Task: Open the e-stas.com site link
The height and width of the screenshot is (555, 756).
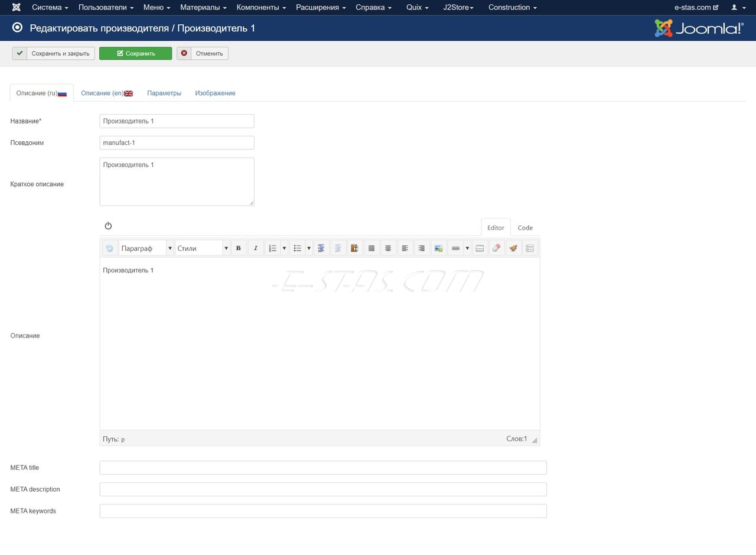Action: point(696,7)
